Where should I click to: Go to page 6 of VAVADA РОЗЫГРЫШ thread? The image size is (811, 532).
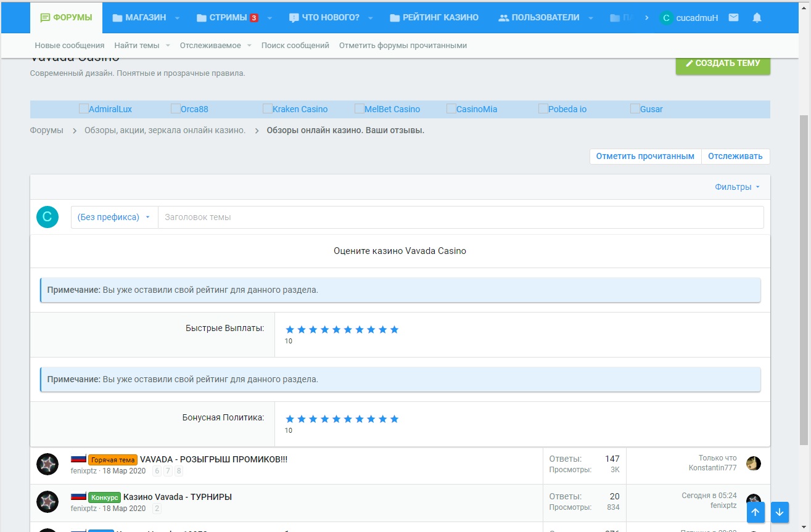(157, 471)
